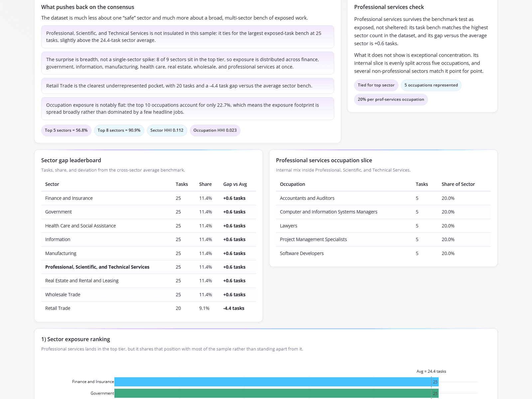Select the 'Lawyers' occupation row
Viewport: 532px width, 399px height.
pos(383,226)
